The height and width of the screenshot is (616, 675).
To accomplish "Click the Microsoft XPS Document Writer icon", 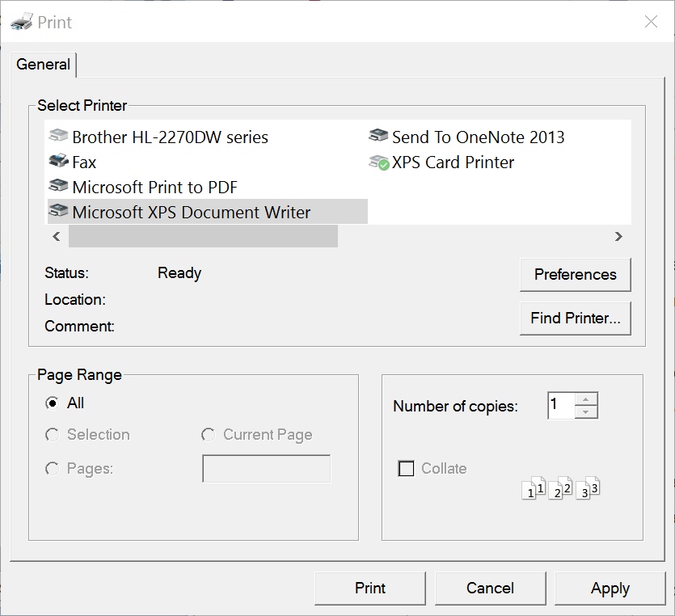I will 58,210.
